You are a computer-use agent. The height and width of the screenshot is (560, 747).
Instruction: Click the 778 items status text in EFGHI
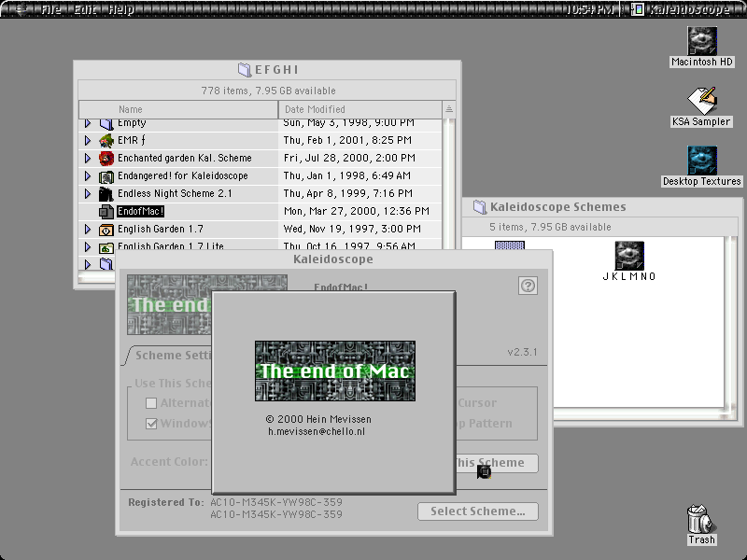pyautogui.click(x=268, y=91)
